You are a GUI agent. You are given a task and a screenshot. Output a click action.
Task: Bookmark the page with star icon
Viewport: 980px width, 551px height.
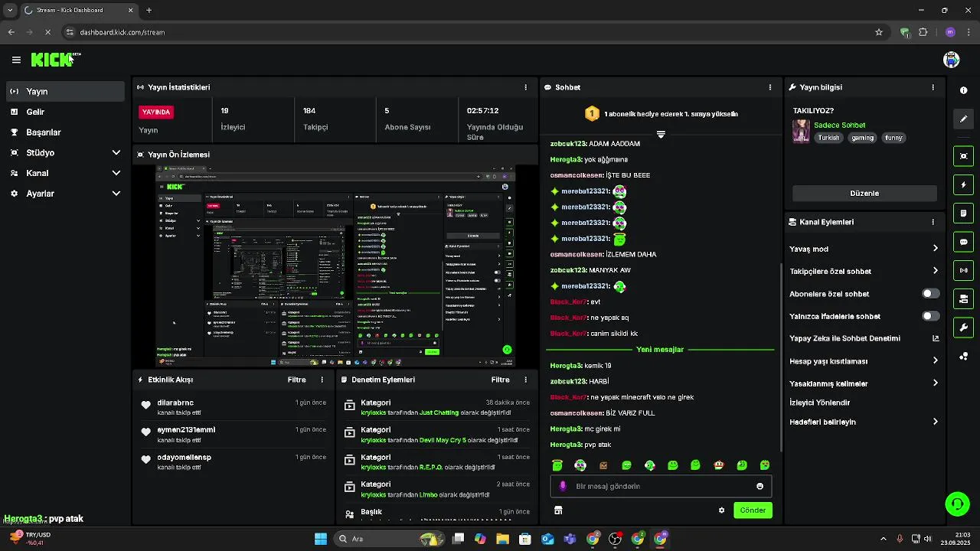879,32
